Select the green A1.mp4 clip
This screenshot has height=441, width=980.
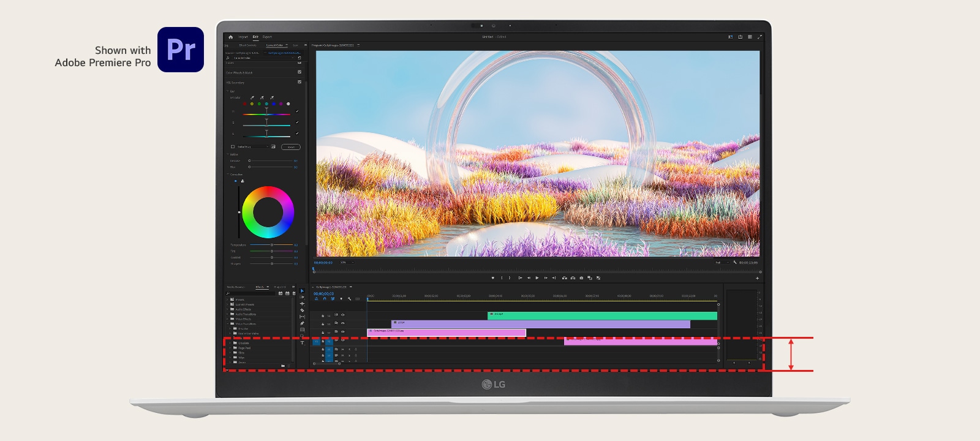click(602, 315)
